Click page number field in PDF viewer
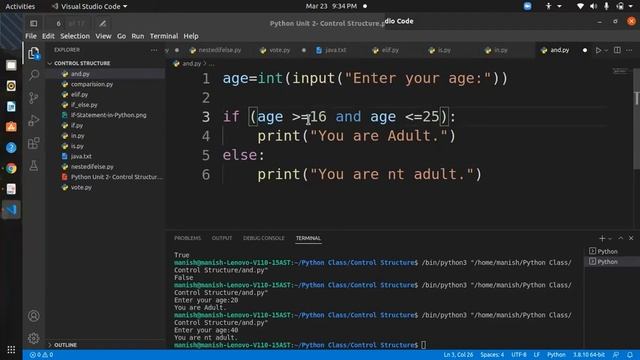640x360 pixels. (x=58, y=24)
